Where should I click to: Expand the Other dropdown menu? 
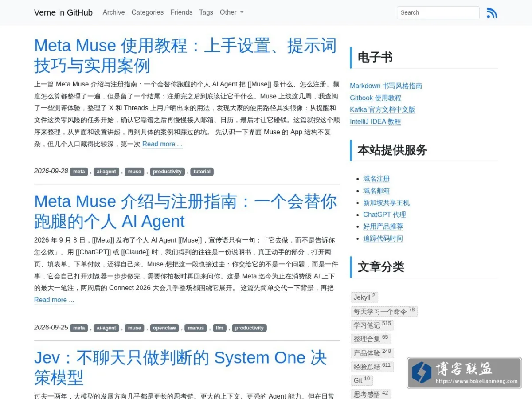231,12
